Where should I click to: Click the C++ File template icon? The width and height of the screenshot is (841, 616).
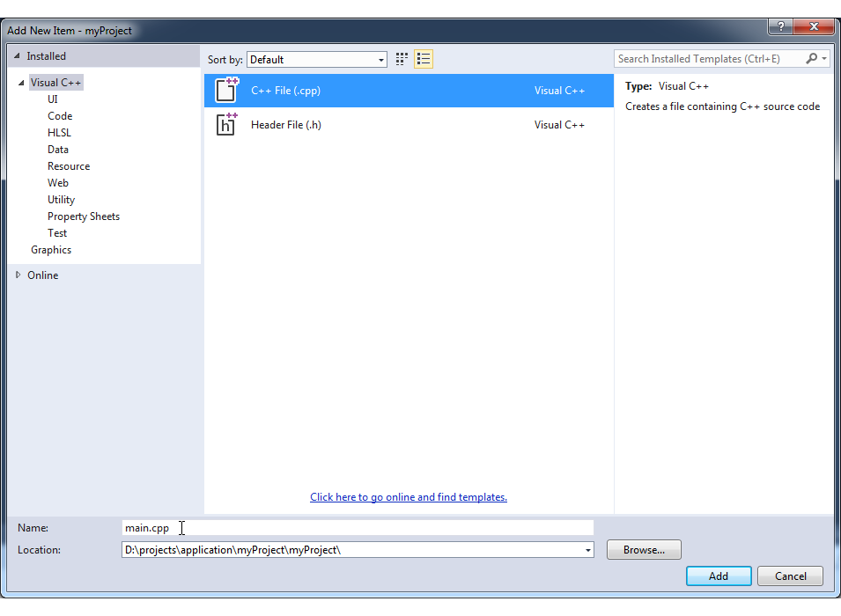226,90
